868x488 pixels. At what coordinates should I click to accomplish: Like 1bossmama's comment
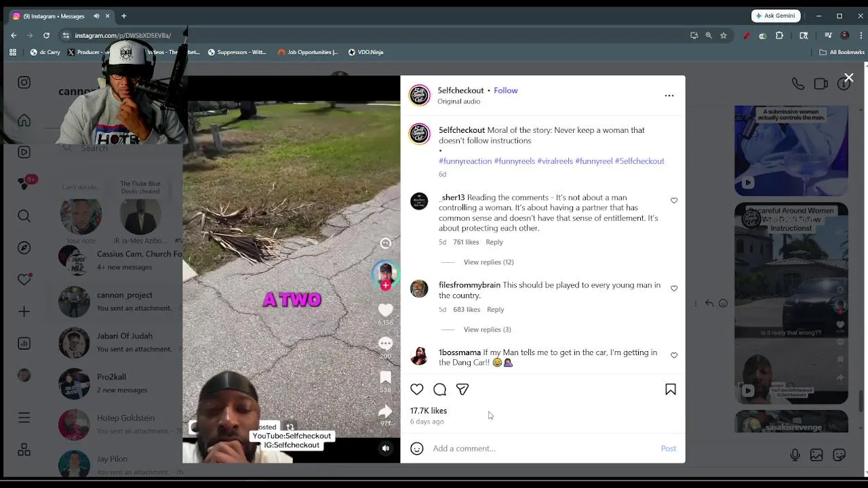[674, 355]
